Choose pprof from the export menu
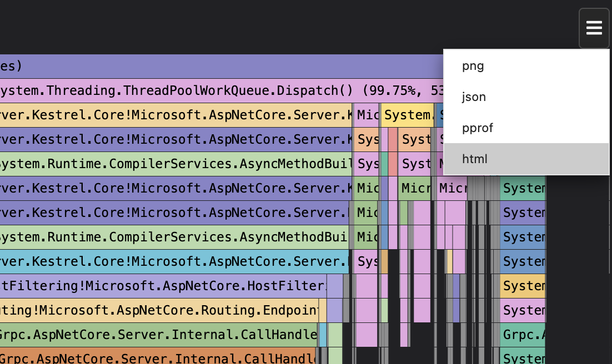The width and height of the screenshot is (612, 364). pyautogui.click(x=477, y=128)
